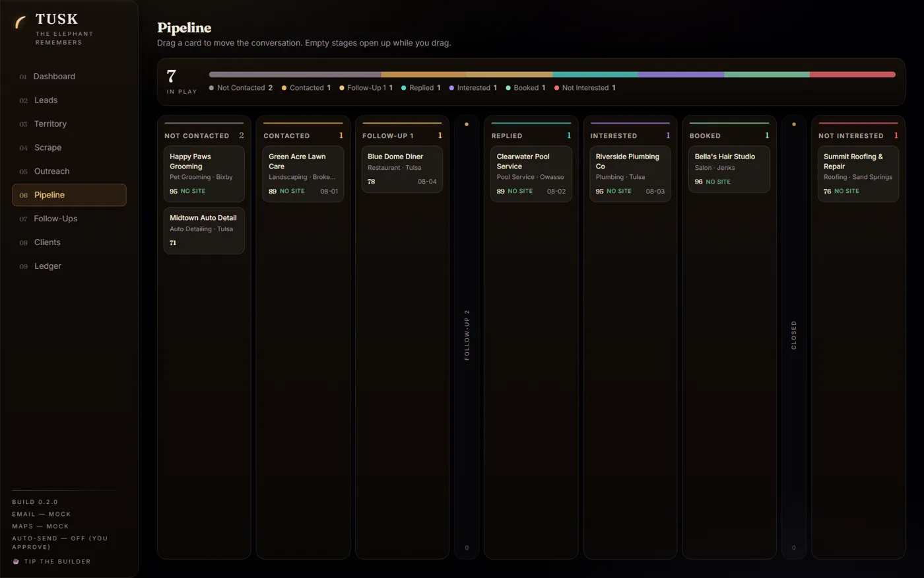Click the Contacted legend entry
The height and width of the screenshot is (578, 924).
coord(306,88)
